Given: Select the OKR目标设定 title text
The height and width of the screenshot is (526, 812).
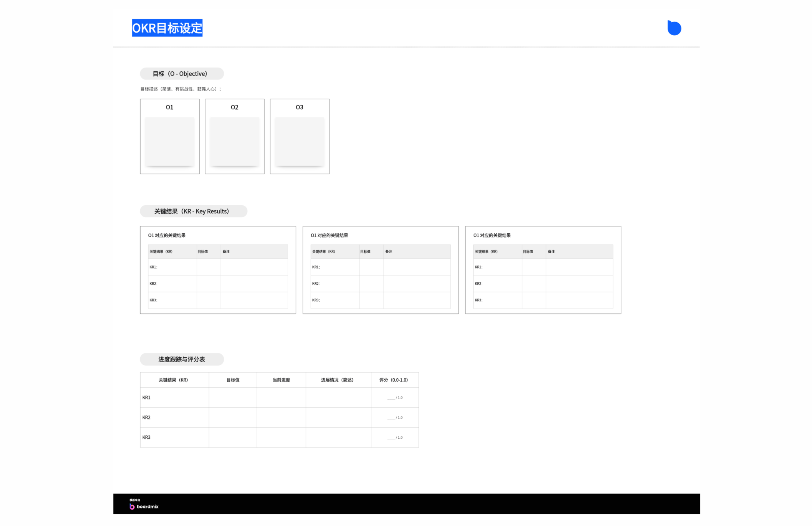Looking at the screenshot, I should pos(167,28).
